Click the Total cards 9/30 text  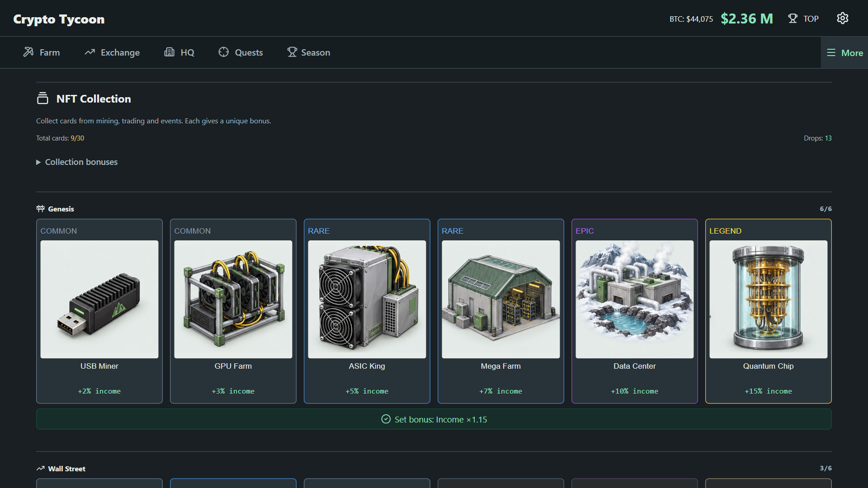pos(60,138)
